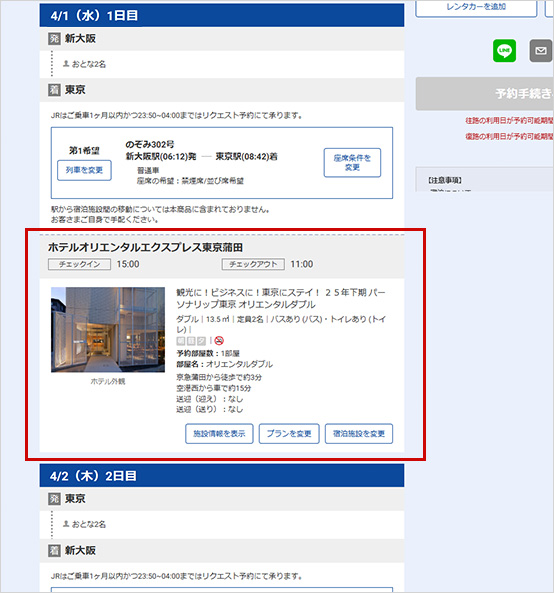Image resolution: width=554 pixels, height=593 pixels.
Task: Click the 着 arrival icon beside 新大阪 on 4/2
Action: tap(54, 550)
